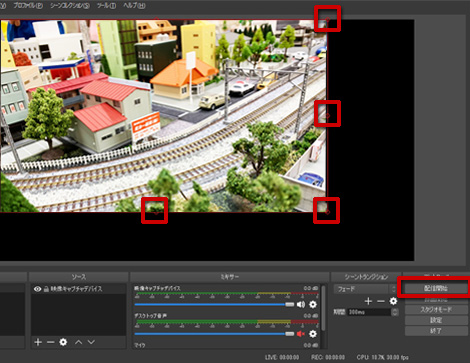Toggle eye visibility of 映像キャプチャデバイス source
470x363 pixels.
(37, 289)
